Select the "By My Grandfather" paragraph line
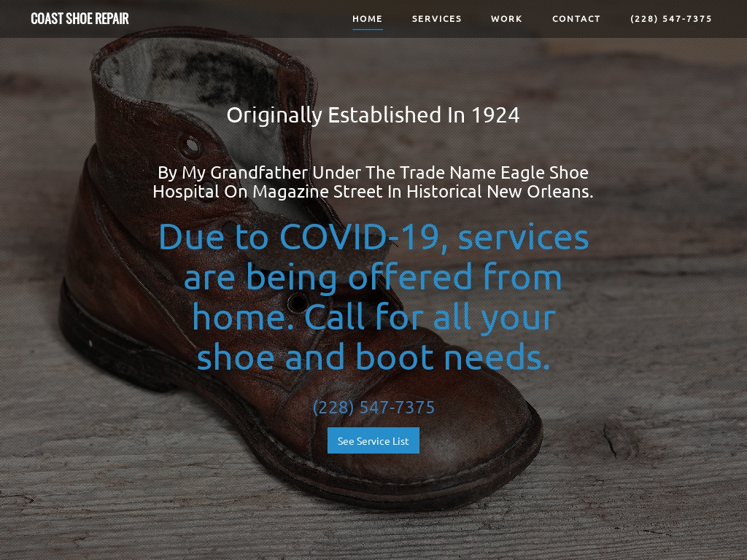This screenshot has width=747, height=560. [373, 172]
